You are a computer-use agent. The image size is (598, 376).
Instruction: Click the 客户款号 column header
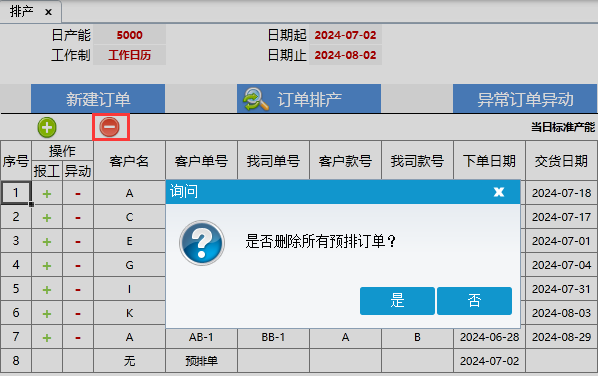coord(346,161)
